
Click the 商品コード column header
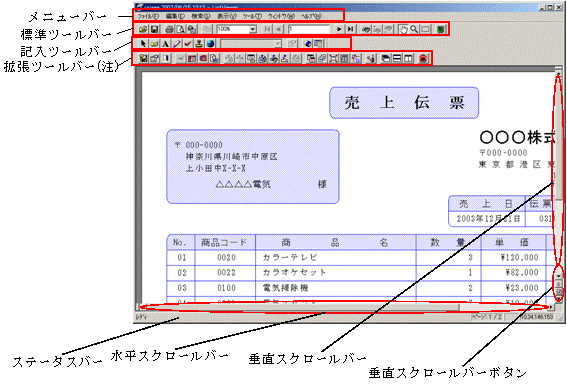[225, 242]
